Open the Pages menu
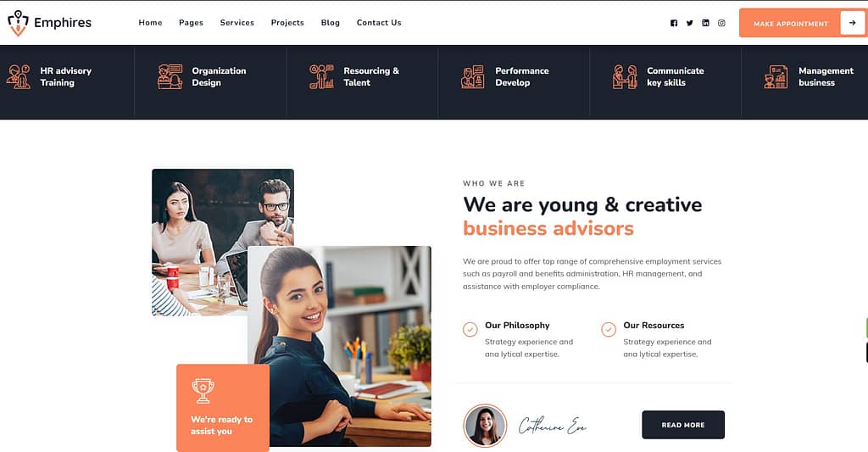The width and height of the screenshot is (868, 452). click(191, 23)
